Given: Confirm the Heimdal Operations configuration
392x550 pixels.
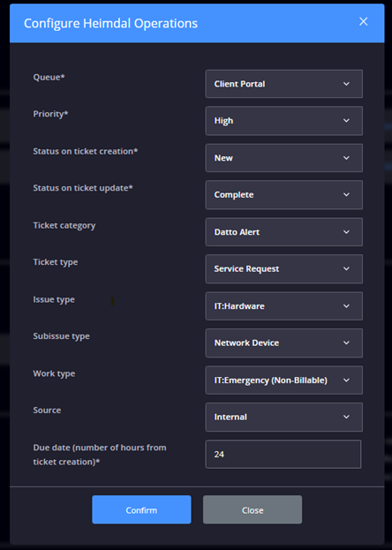Looking at the screenshot, I should [x=141, y=509].
